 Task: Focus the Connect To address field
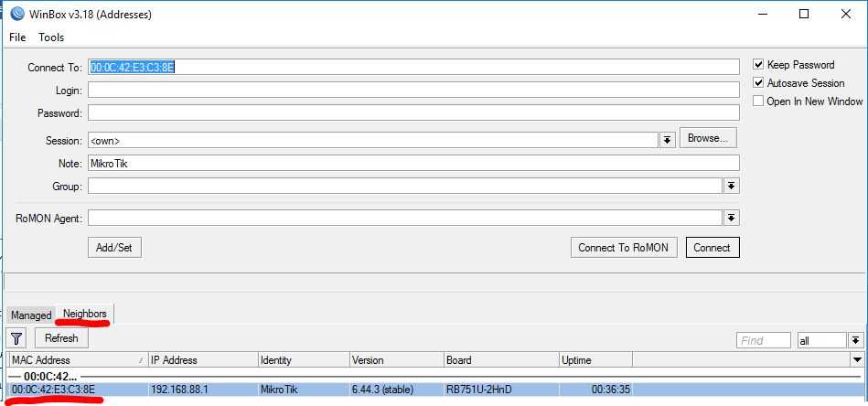(x=413, y=67)
